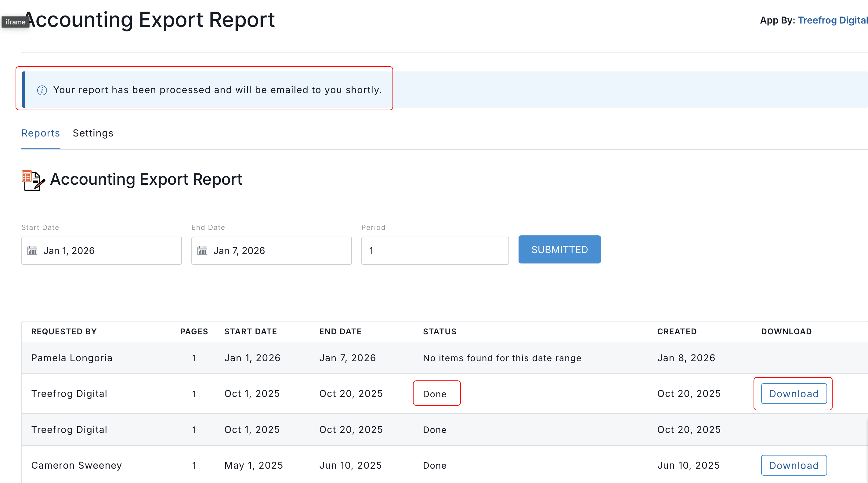This screenshot has width=868, height=483.
Task: Click the REQUESTED BY column header
Action: [64, 332]
